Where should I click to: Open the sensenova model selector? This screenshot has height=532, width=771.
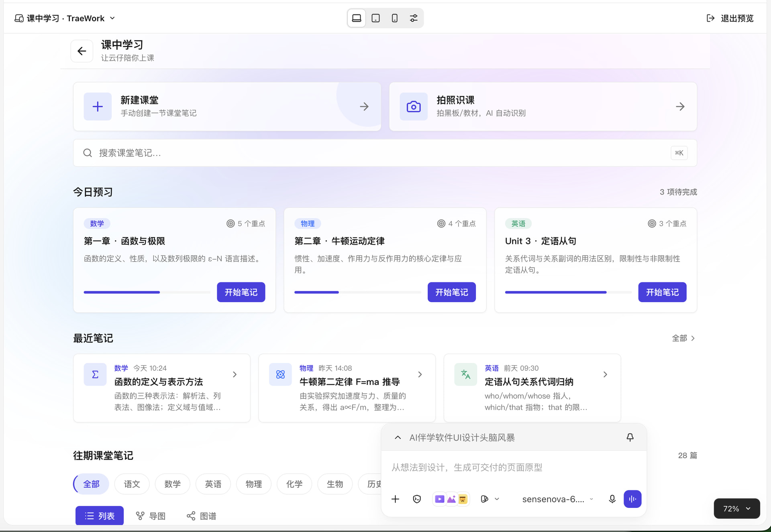point(557,499)
